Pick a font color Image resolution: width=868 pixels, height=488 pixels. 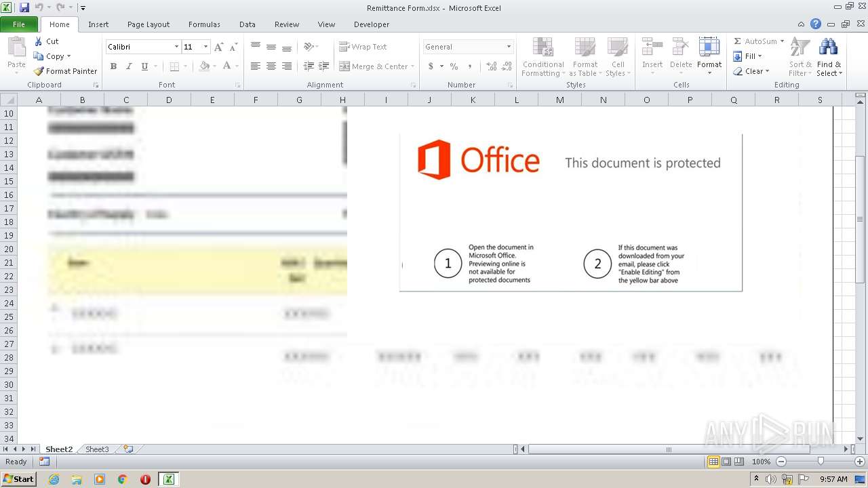[226, 66]
